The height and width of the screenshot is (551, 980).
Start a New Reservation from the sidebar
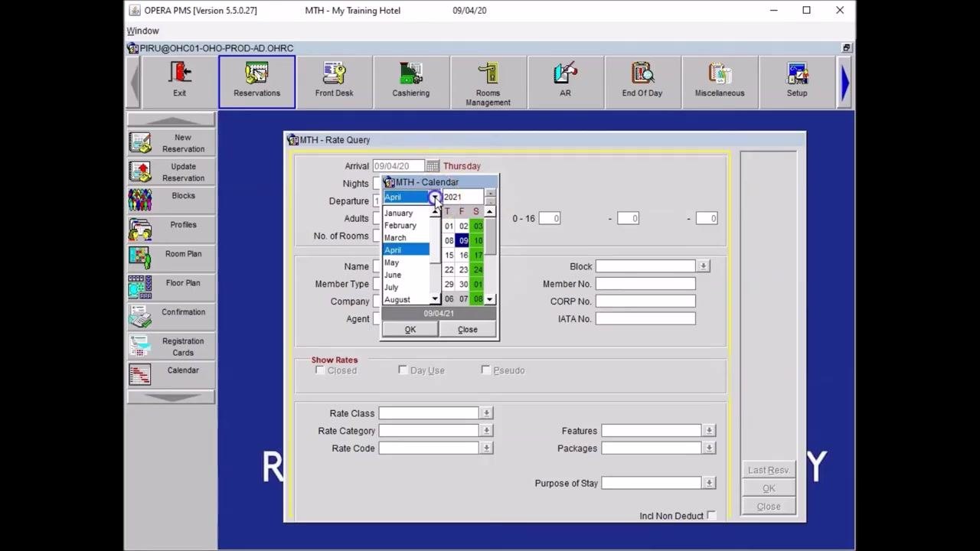[171, 143]
